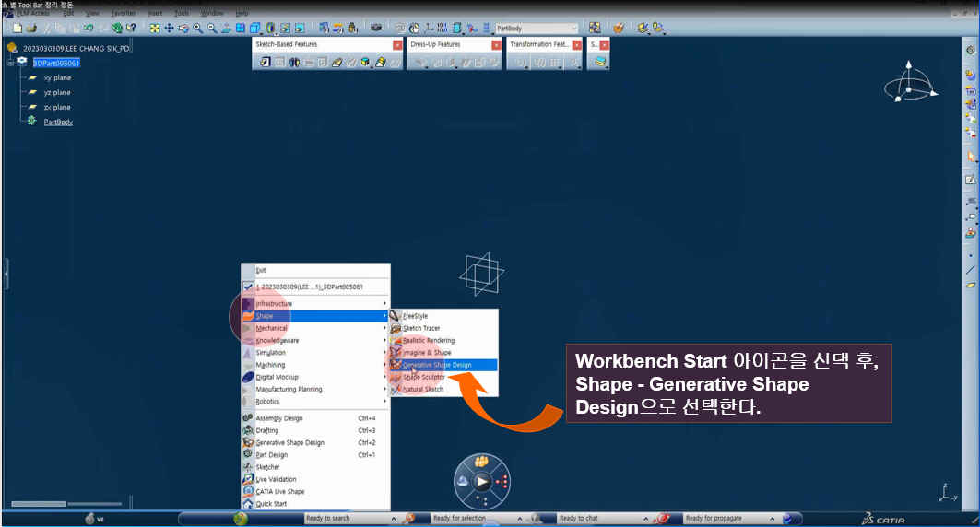Screen dimensions: 980x527
Task: Click the S toolbar's surface icon
Action: pyautogui.click(x=600, y=62)
